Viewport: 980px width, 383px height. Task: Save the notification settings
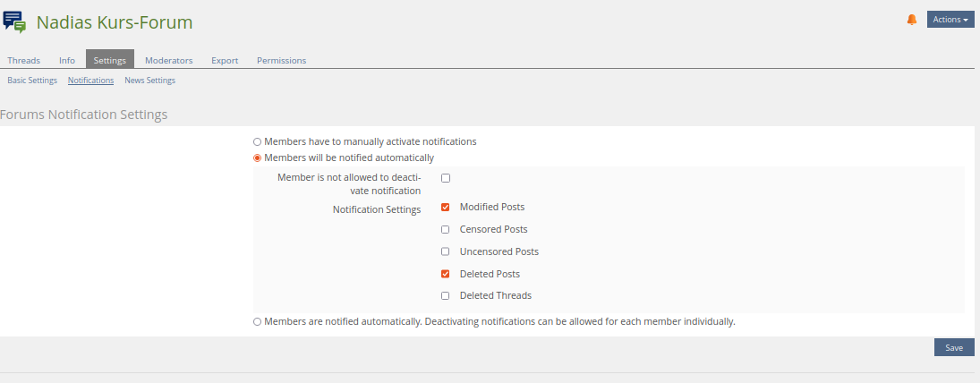[954, 348]
